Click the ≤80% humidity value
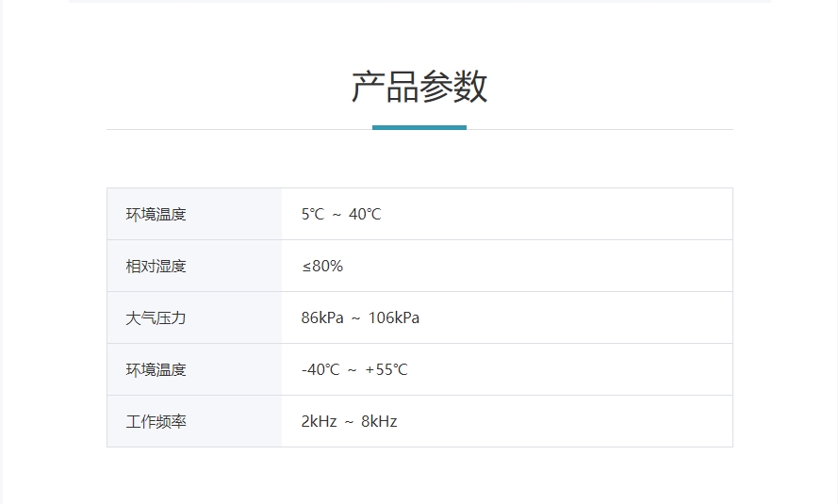Image resolution: width=838 pixels, height=504 pixels. (322, 266)
